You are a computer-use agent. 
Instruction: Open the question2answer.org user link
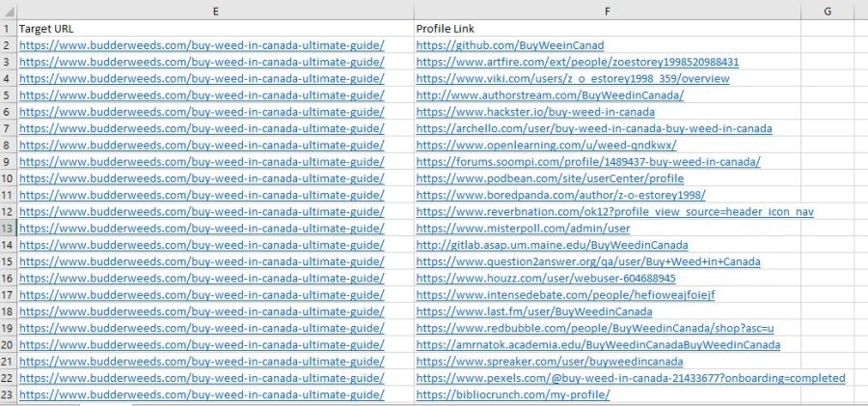click(x=588, y=261)
